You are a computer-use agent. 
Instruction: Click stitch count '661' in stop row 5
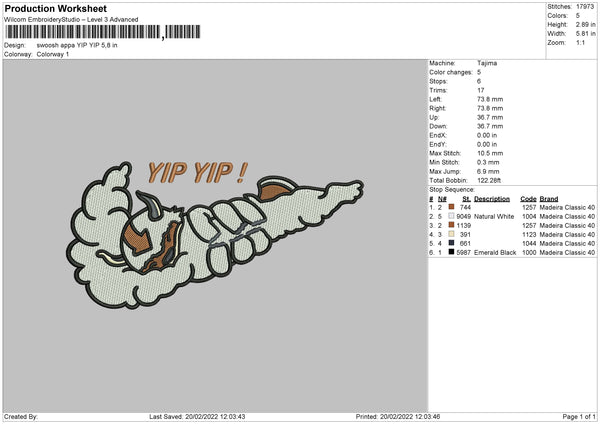[465, 243]
